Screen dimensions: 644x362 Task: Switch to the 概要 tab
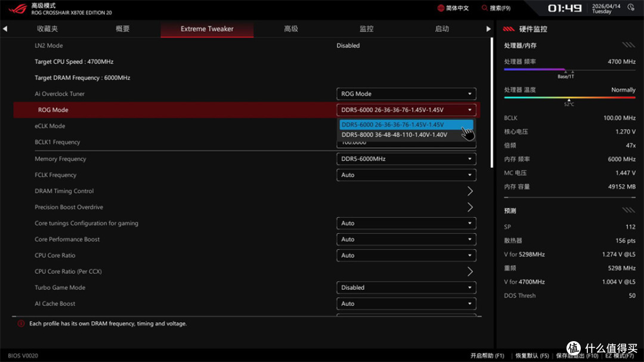(x=122, y=29)
